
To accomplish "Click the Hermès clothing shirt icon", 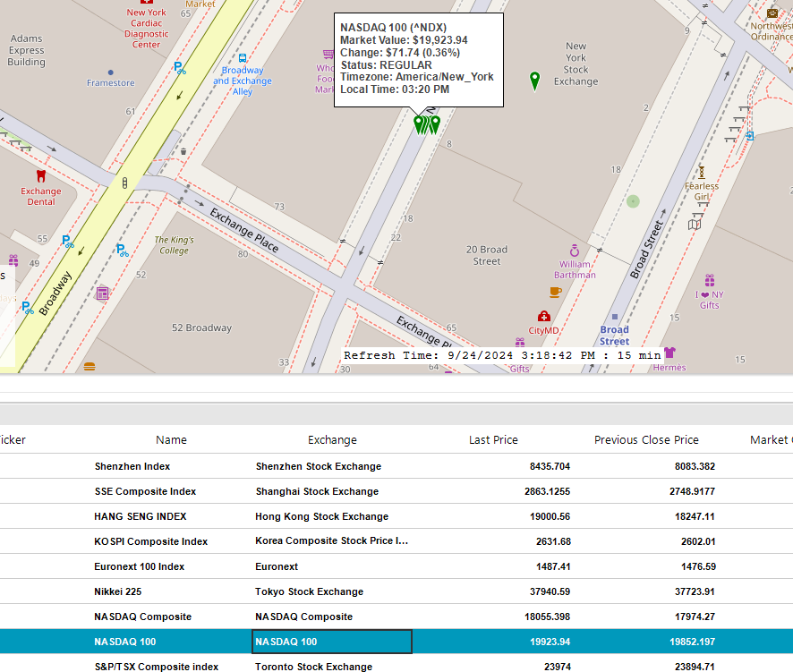I will point(669,353).
